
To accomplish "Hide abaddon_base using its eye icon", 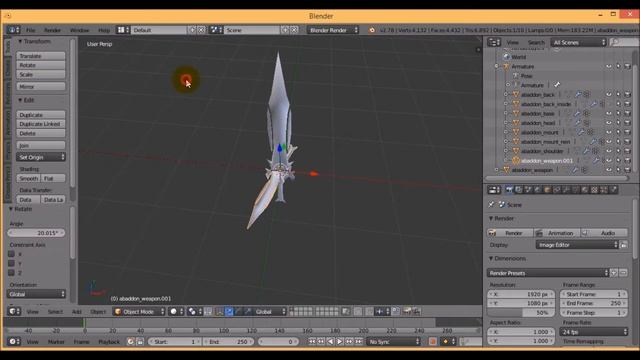I will [x=609, y=113].
